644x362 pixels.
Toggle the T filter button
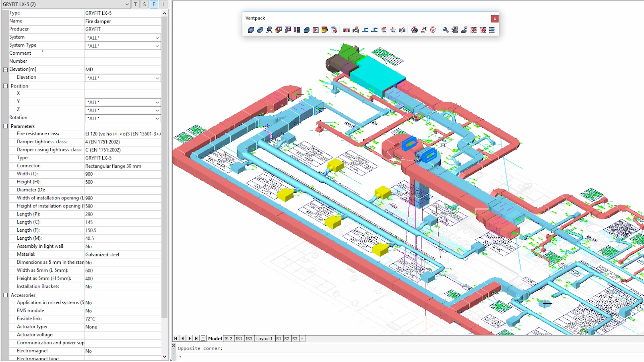pyautogui.click(x=135, y=4)
